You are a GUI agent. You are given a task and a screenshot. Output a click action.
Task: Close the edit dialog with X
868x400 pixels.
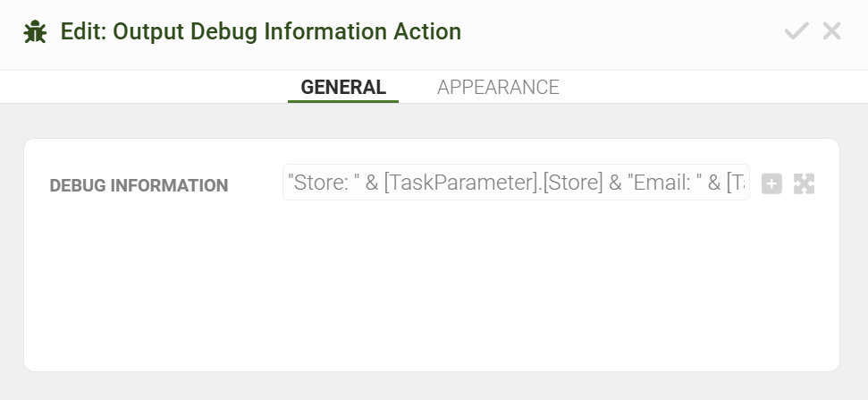[x=832, y=32]
